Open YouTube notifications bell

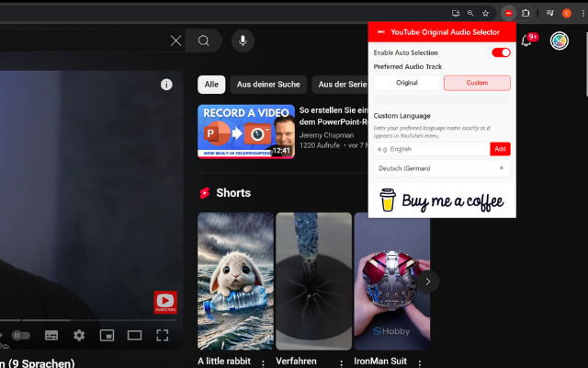pos(526,40)
